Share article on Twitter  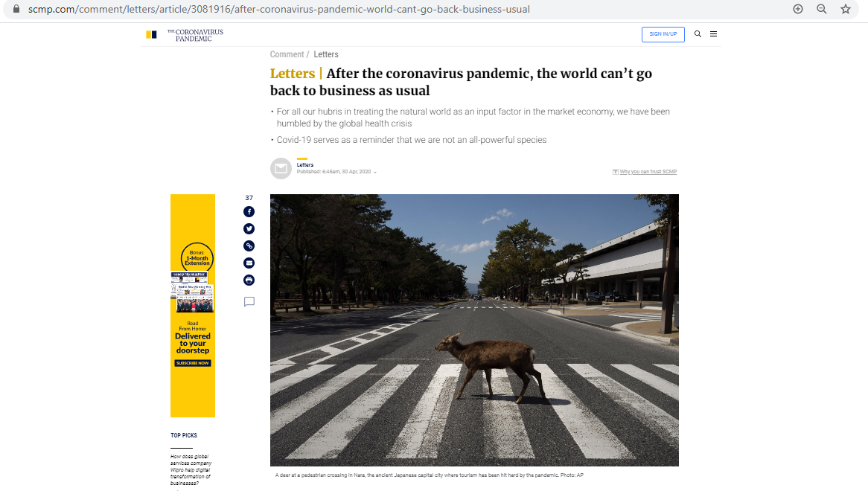(x=249, y=229)
